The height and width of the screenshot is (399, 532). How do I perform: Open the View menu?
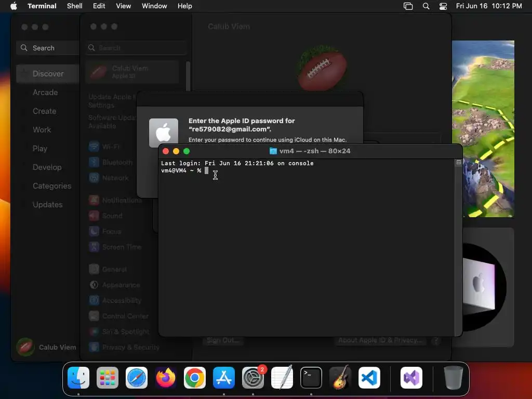pyautogui.click(x=124, y=6)
